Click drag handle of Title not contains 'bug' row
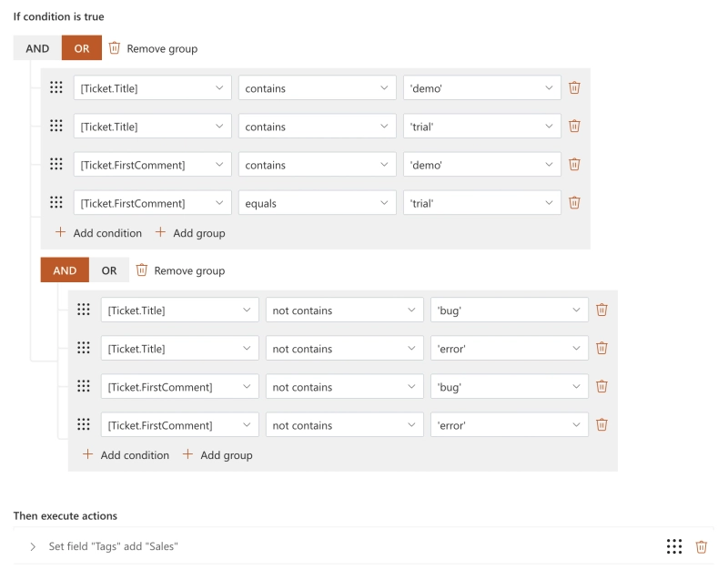Image resolution: width=728 pixels, height=570 pixels. click(x=84, y=310)
